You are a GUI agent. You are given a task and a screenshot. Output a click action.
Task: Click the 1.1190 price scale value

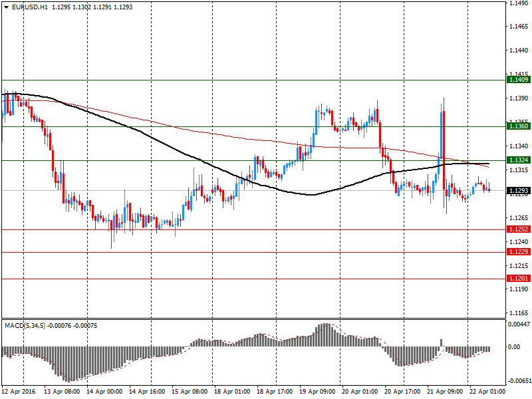click(519, 289)
